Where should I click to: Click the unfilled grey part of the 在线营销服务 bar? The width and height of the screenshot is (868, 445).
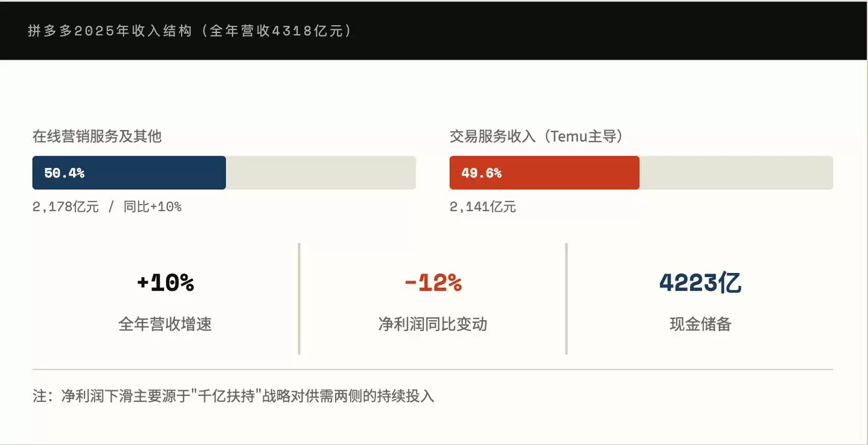[321, 173]
